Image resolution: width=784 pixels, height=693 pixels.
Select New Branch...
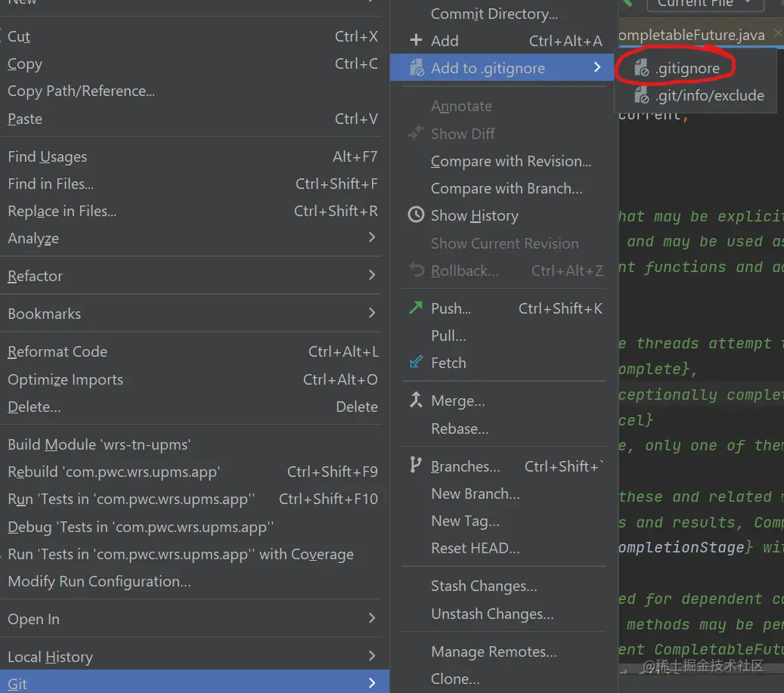click(504, 493)
